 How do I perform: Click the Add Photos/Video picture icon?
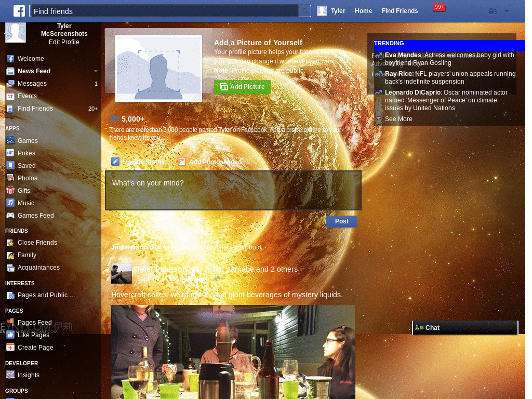[182, 162]
